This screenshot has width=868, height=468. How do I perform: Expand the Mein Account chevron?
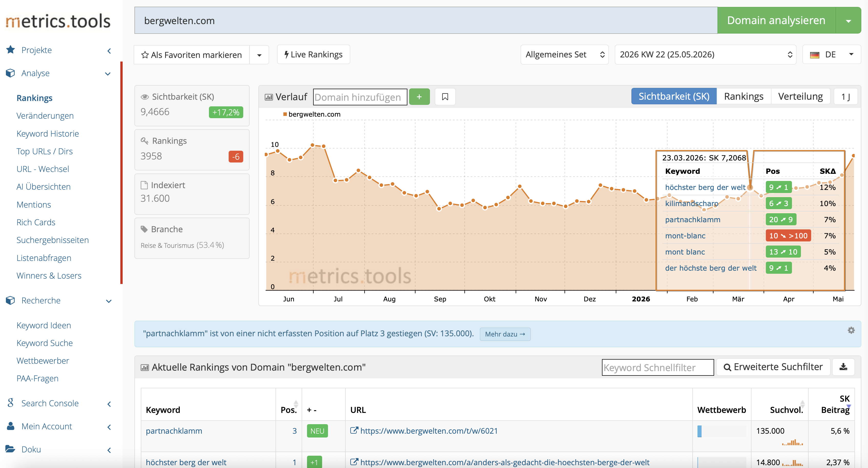(109, 427)
